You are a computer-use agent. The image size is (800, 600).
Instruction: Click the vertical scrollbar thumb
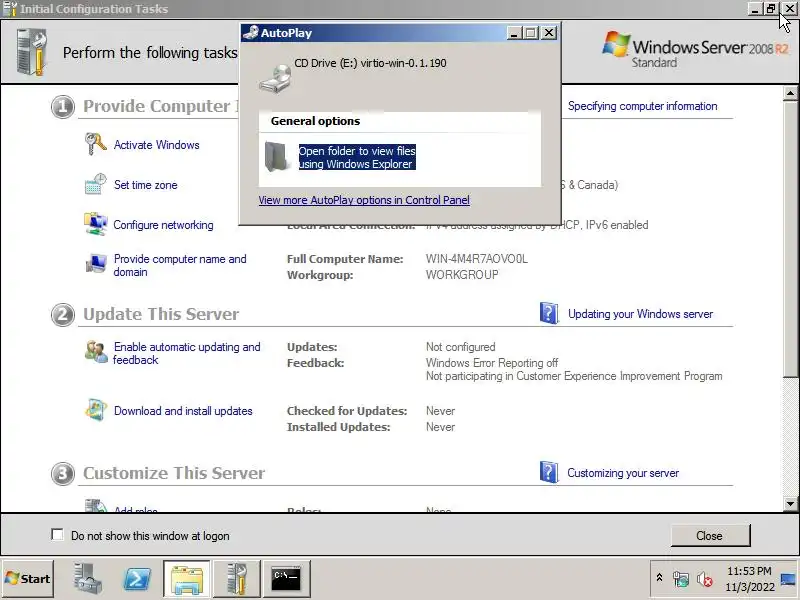[x=790, y=239]
